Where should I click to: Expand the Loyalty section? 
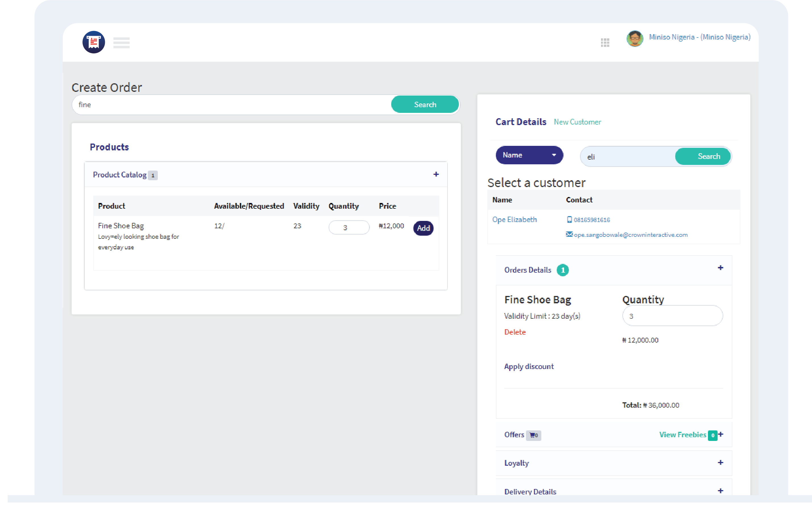[720, 463]
